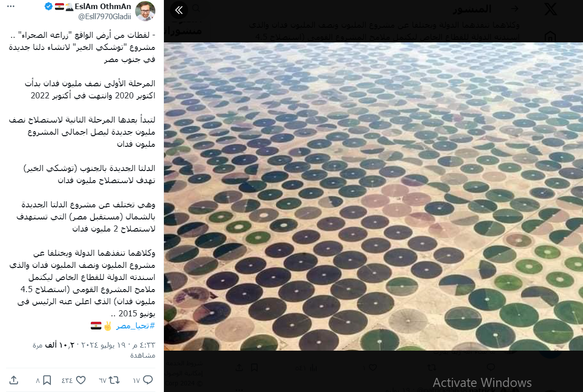This screenshot has height=392, width=583.
Task: Click the back arrow beside المنشور
Action: click(514, 9)
